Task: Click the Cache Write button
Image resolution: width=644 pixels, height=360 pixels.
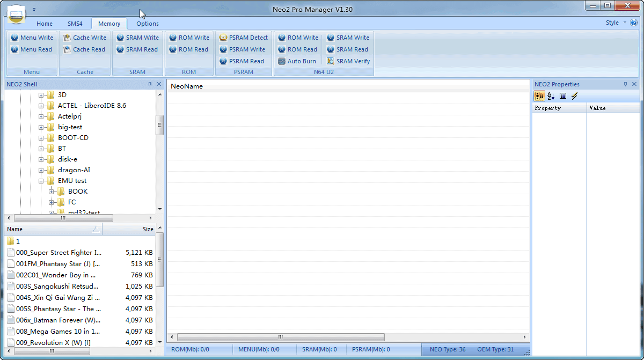Action: coord(85,38)
